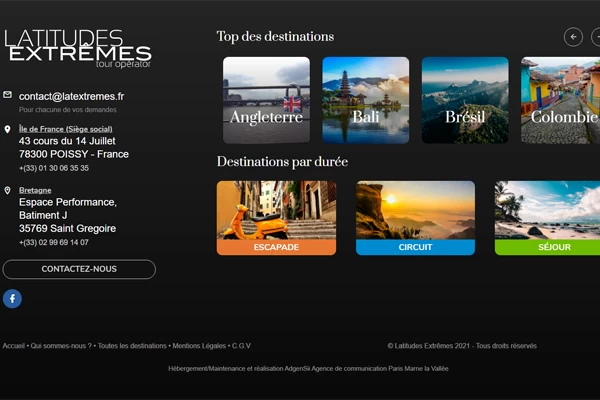This screenshot has height=400, width=600.
Task: Click the previous arrow in destinations carousel
Action: coord(573,37)
